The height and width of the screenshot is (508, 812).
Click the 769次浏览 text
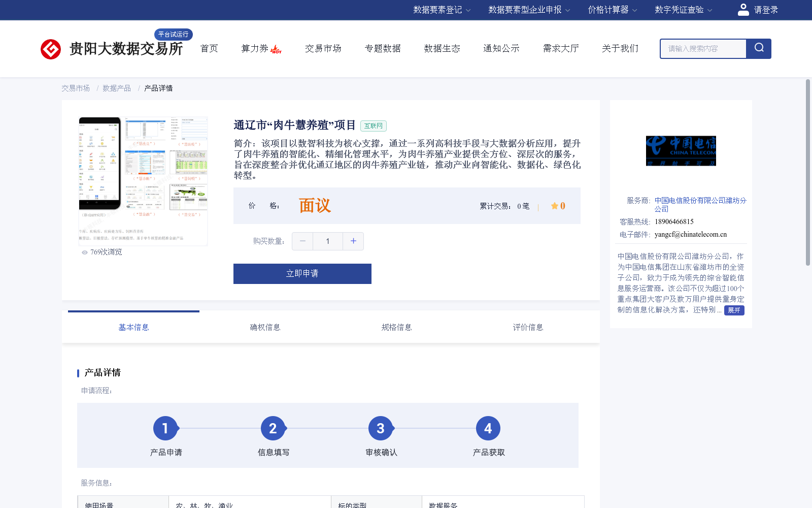(106, 252)
